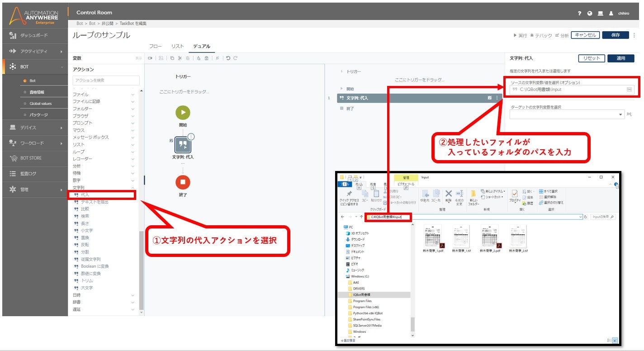Click the デバッグ control
This screenshot has width=644, height=351.
click(541, 35)
